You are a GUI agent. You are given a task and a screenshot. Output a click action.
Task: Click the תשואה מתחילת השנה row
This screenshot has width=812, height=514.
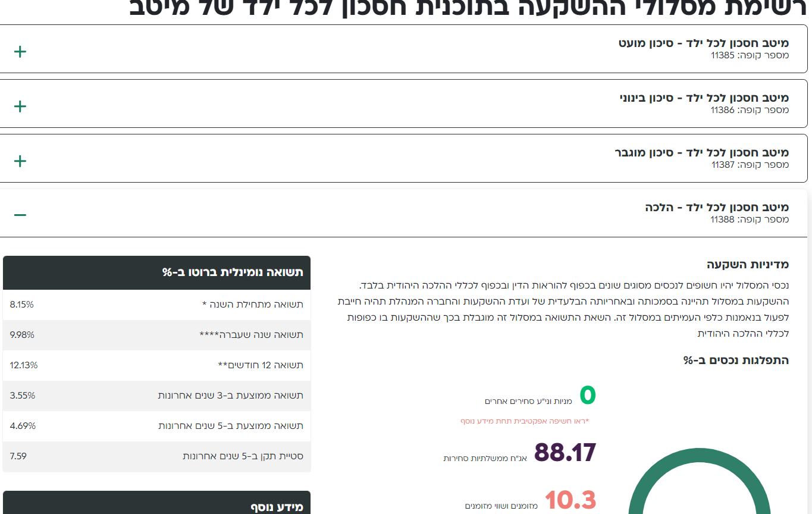point(157,305)
